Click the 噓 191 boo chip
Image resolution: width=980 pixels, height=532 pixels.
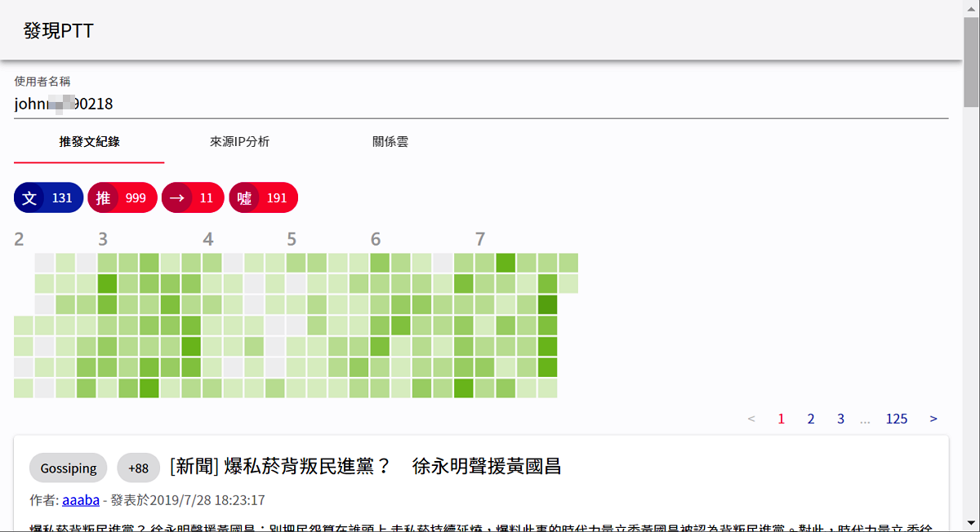[x=263, y=197]
